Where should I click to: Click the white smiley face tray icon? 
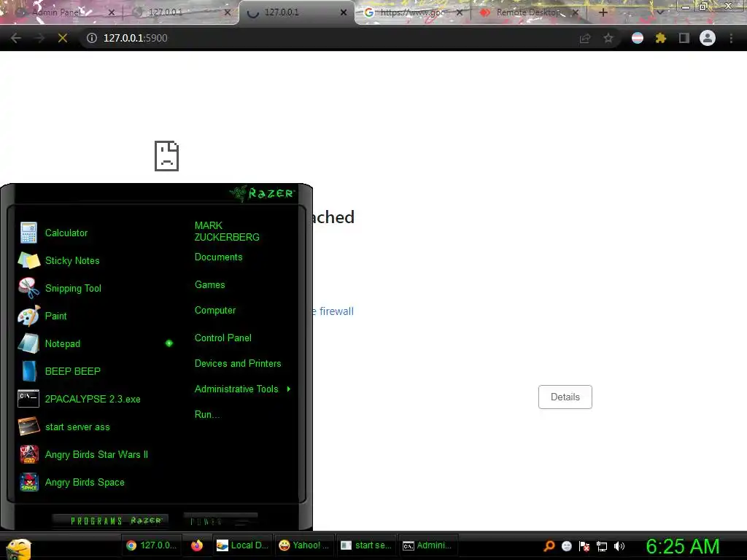(x=566, y=546)
